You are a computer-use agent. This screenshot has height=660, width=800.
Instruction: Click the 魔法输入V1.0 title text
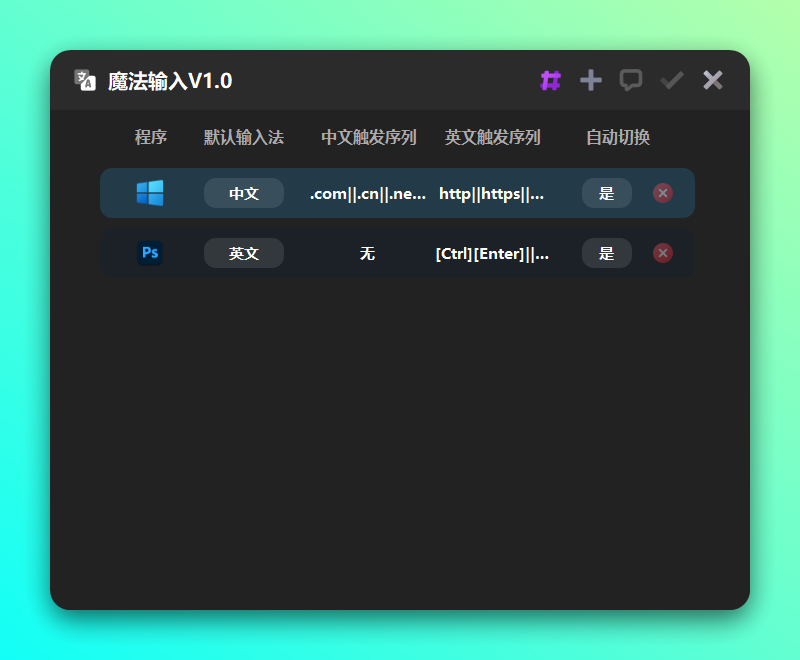[170, 81]
